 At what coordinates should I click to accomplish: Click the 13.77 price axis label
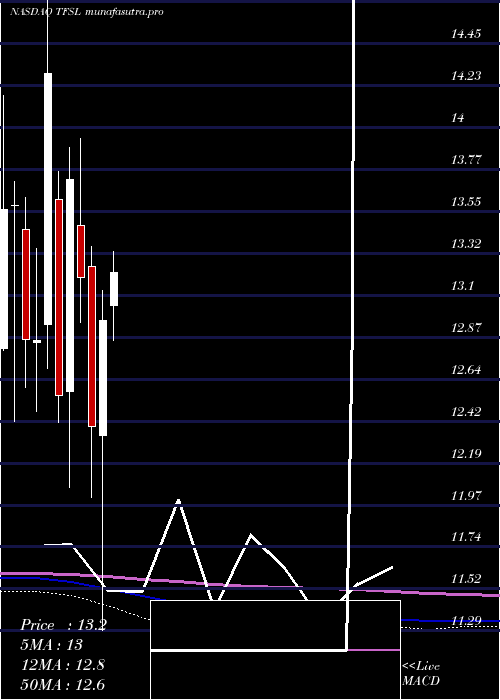(466, 159)
